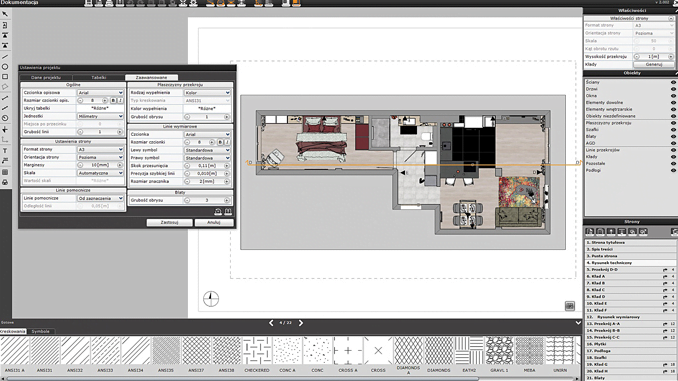This screenshot has height=381, width=678.
Task: Toggle italic for Rozmiar czcionki opis.
Action: pyautogui.click(x=120, y=100)
